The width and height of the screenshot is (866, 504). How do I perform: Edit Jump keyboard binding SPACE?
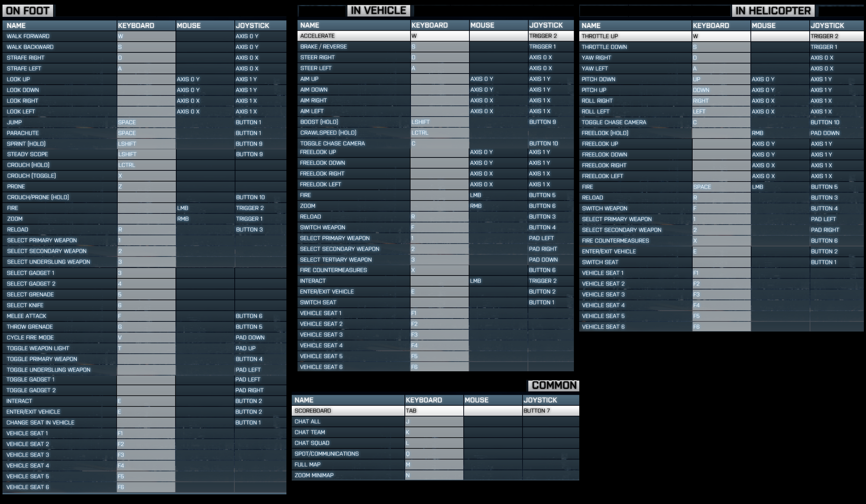tap(146, 122)
